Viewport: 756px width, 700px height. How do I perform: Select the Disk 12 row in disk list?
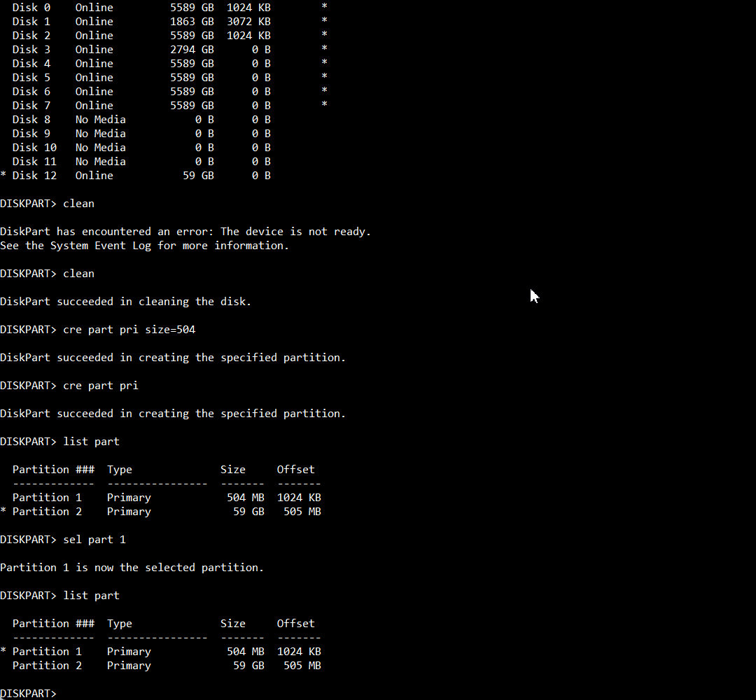tap(136, 176)
